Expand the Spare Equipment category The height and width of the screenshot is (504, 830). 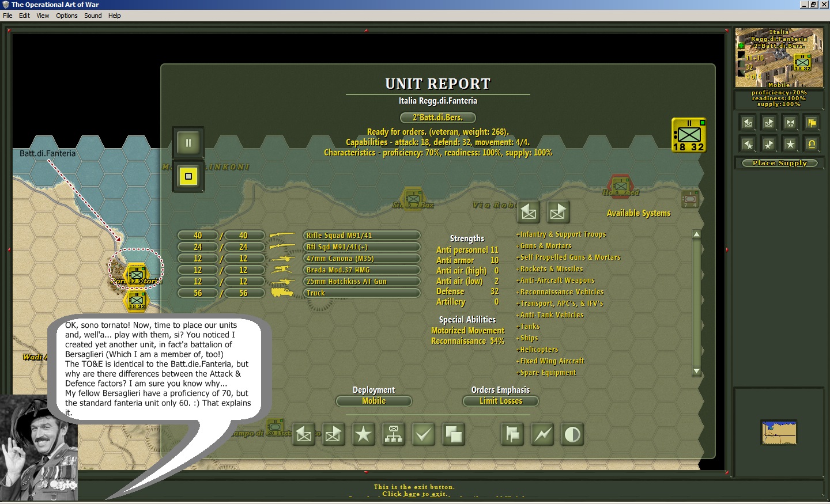point(546,373)
